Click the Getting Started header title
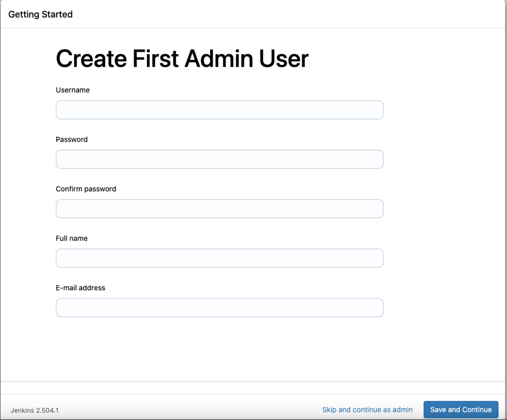Image resolution: width=507 pixels, height=420 pixels. [x=41, y=14]
